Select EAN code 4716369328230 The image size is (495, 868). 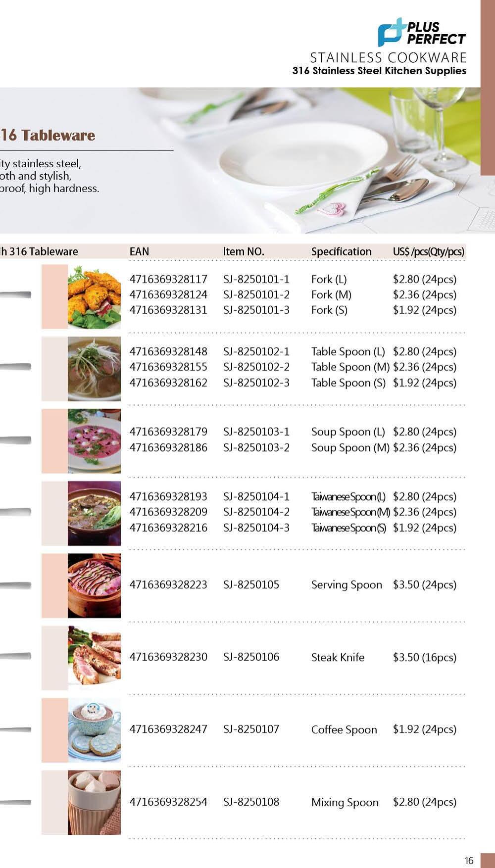click(x=168, y=657)
